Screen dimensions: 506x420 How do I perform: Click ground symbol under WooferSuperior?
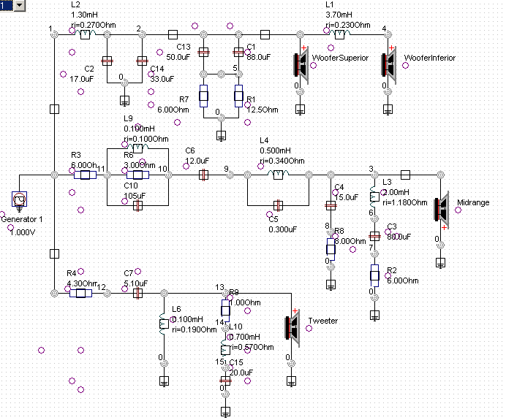click(300, 110)
